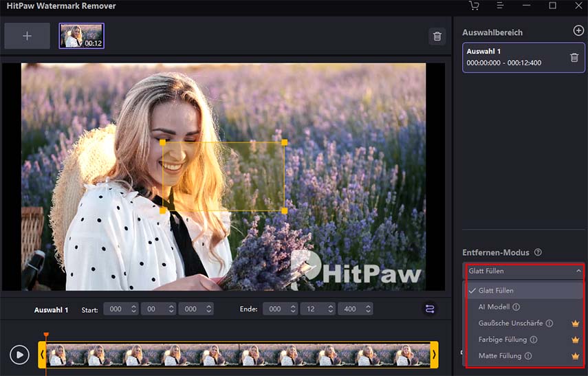Add a new selection area with plus icon
The image size is (588, 376).
pyautogui.click(x=578, y=31)
